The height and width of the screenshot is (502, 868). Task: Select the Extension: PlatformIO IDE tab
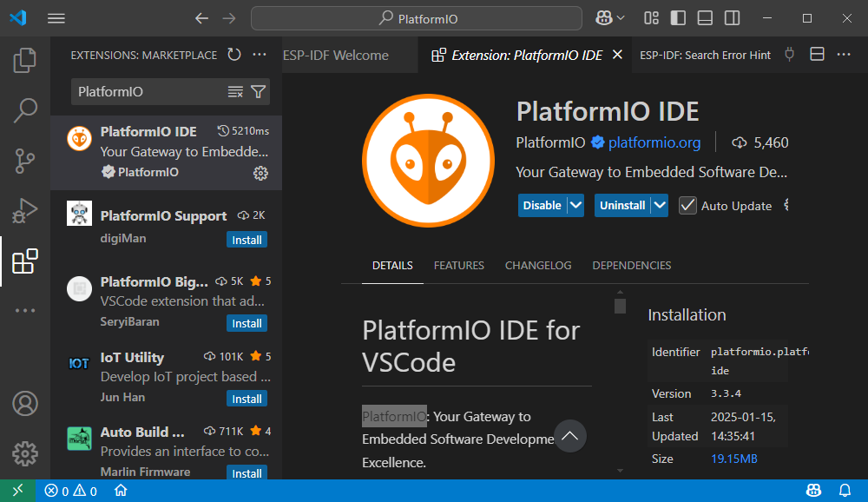pos(527,55)
